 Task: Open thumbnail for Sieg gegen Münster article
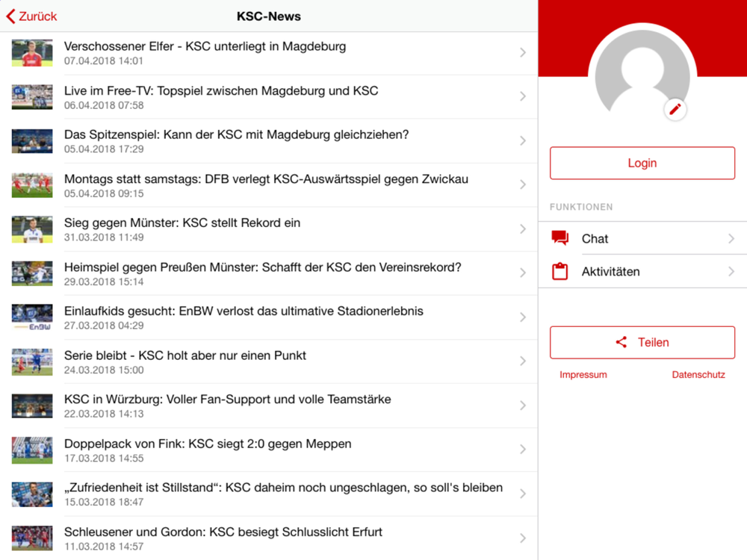click(32, 229)
